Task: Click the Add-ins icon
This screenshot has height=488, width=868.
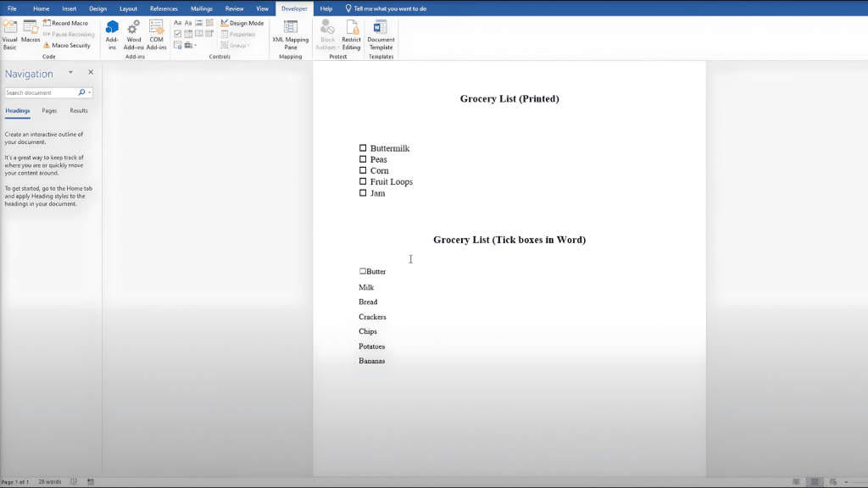Action: tap(111, 32)
